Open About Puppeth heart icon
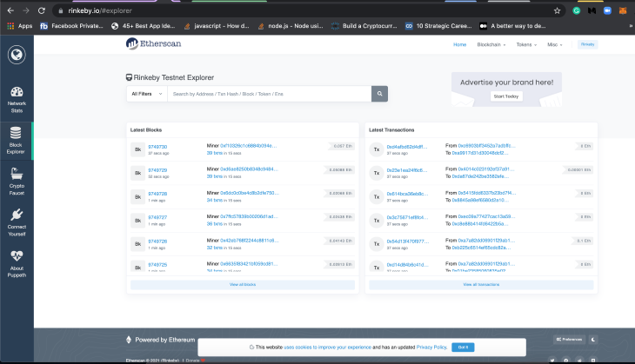The height and width of the screenshot is (364, 635). (17, 261)
